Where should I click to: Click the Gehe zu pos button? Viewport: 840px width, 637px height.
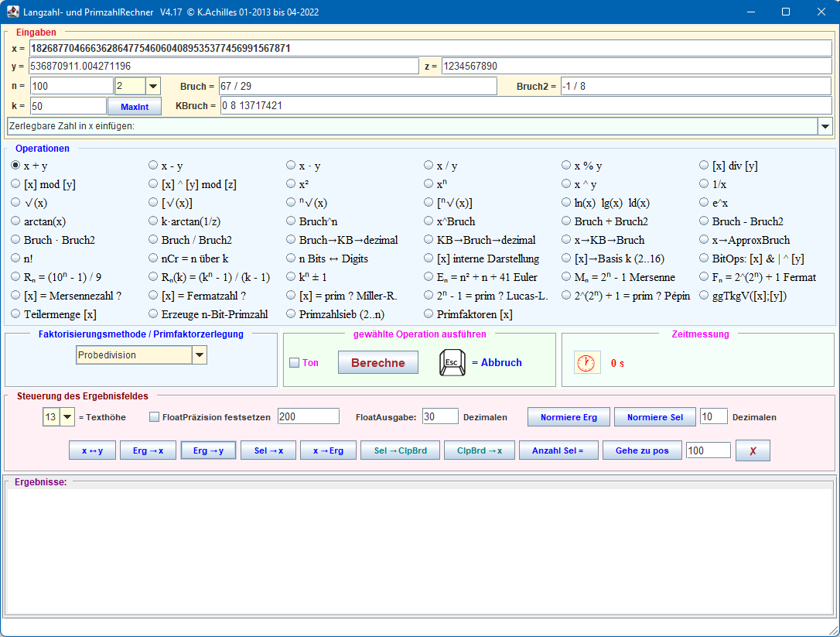click(642, 450)
